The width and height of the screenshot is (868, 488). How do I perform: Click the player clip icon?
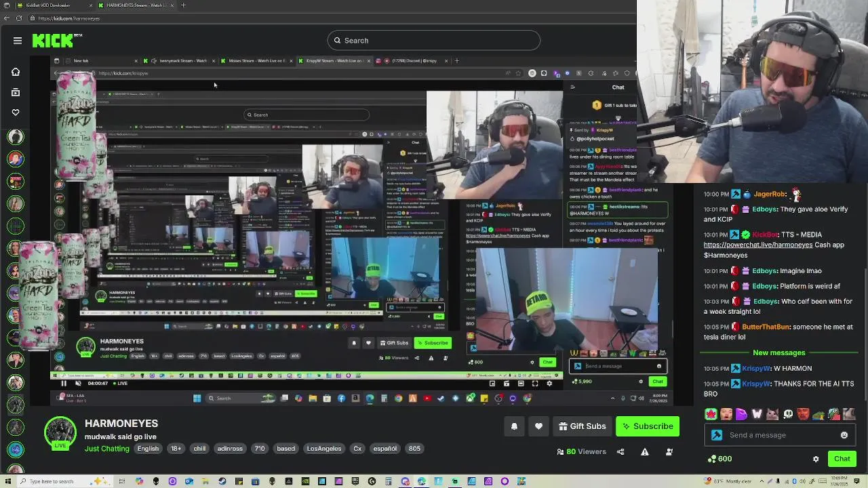507,384
